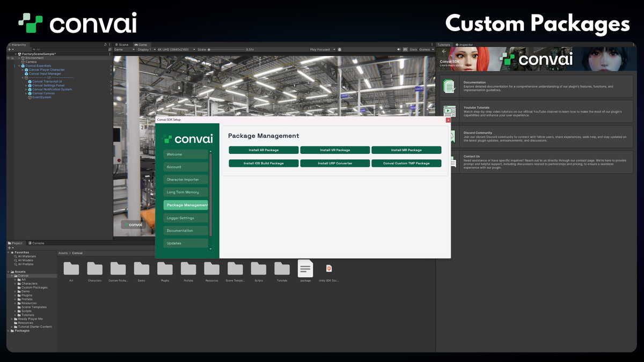Select the Tutorials folder thumbnail in asset grid
This screenshot has width=644, height=362.
click(x=282, y=268)
